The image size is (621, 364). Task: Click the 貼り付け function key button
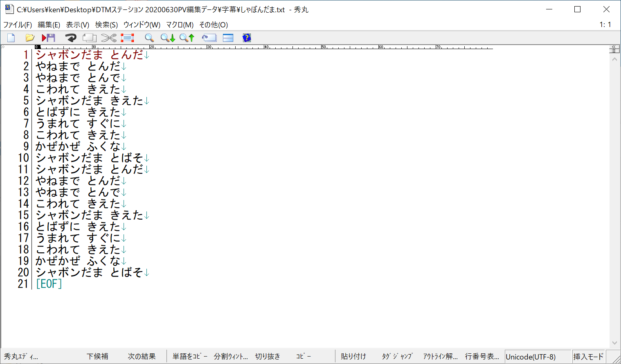coord(353,357)
